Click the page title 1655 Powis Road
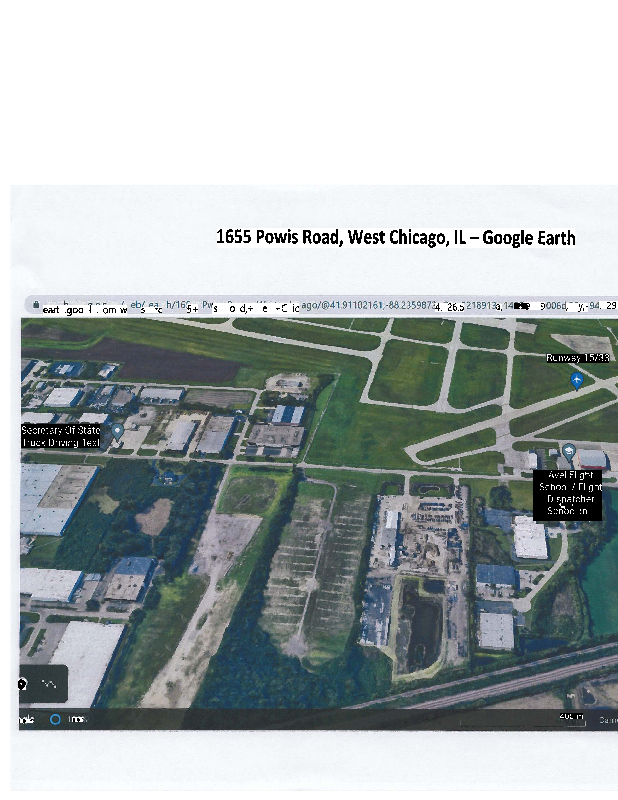Screen dimensions: 618x800 point(395,237)
